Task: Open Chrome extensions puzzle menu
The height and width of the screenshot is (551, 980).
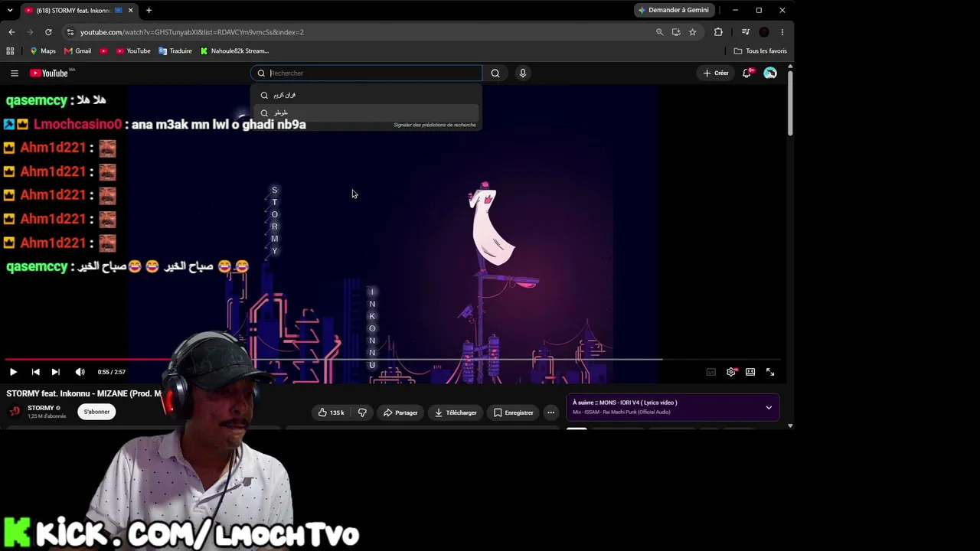Action: [x=718, y=32]
